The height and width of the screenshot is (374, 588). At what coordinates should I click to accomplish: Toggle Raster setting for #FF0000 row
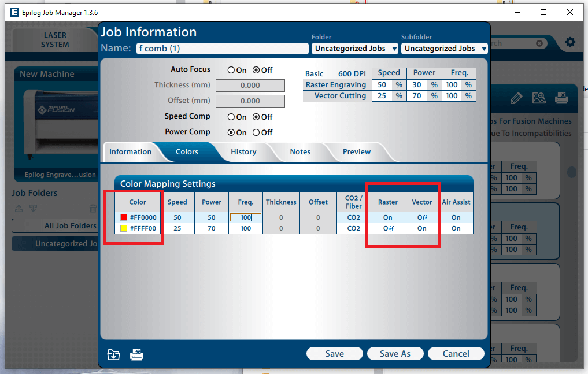click(388, 217)
